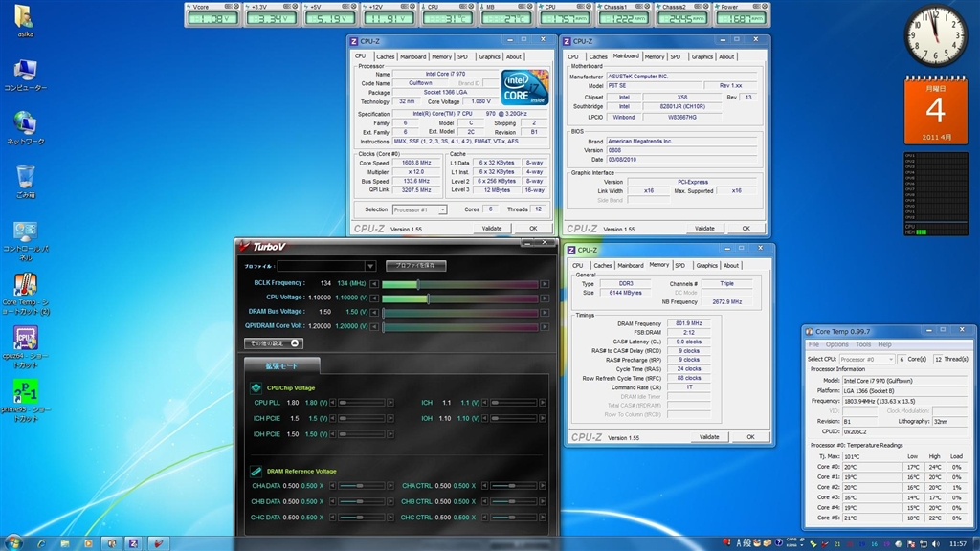Increase CPU PLL voltage with right arrow
980x551 pixels.
coord(390,403)
